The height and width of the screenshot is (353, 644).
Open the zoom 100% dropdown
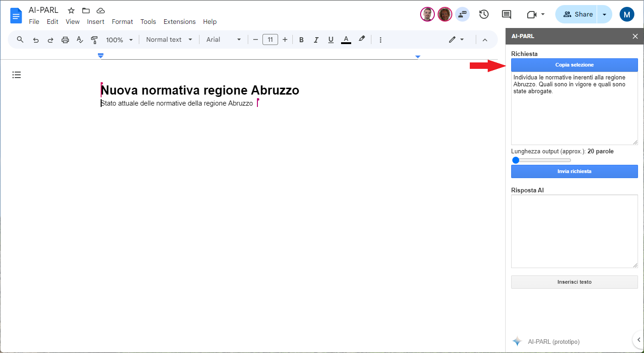pyautogui.click(x=119, y=40)
